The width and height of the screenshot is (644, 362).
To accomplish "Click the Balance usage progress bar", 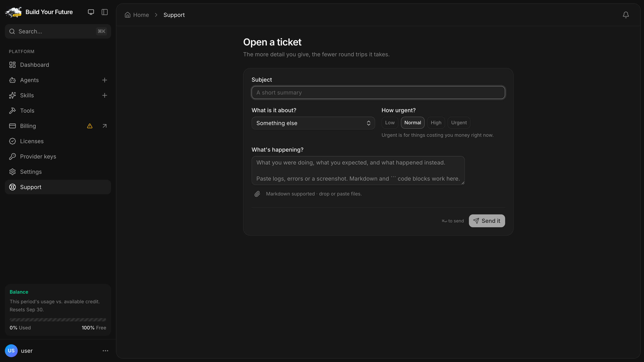I will [58, 320].
